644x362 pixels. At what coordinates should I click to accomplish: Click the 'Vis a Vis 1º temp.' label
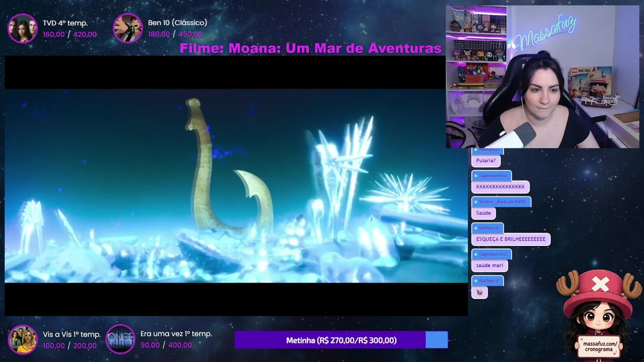[x=72, y=334]
